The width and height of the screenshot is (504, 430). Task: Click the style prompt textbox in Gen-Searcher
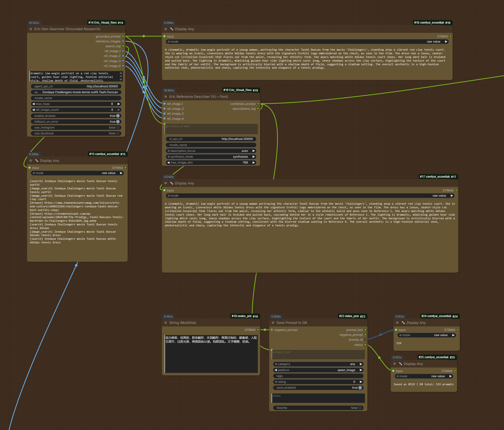coord(76,76)
